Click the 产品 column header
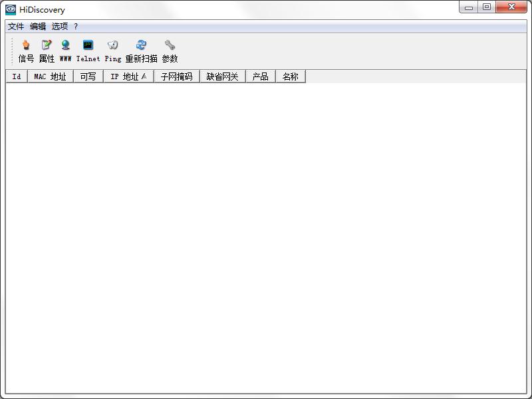The image size is (532, 399). coord(260,76)
